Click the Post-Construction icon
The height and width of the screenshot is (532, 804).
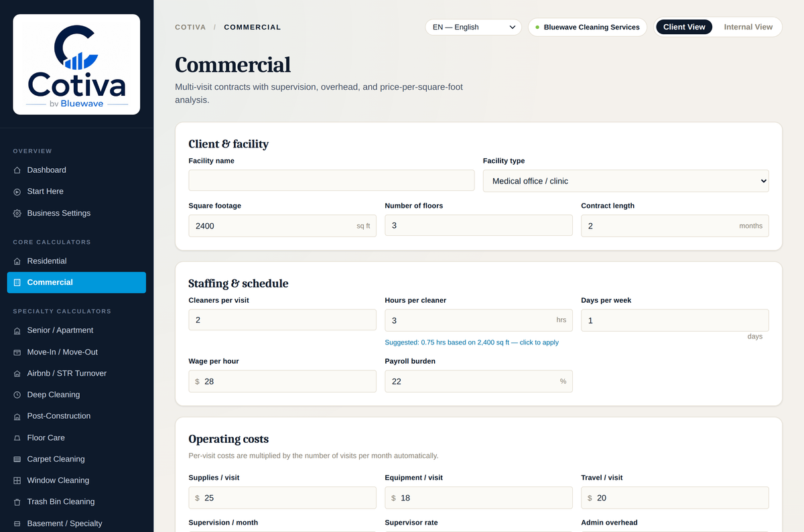(x=17, y=416)
